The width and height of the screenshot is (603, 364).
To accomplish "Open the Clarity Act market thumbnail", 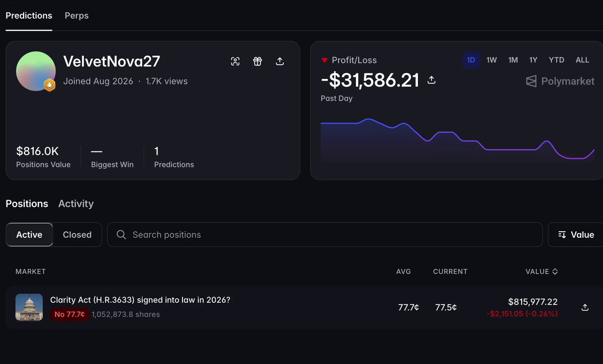I will point(29,307).
